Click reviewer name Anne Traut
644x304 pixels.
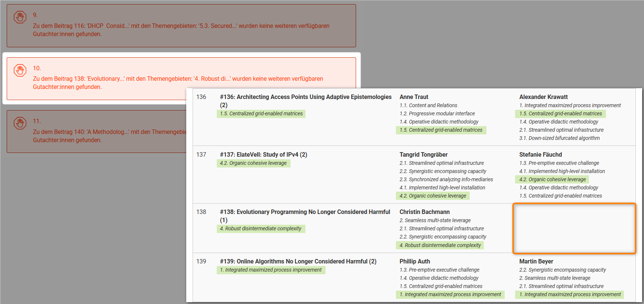[414, 97]
